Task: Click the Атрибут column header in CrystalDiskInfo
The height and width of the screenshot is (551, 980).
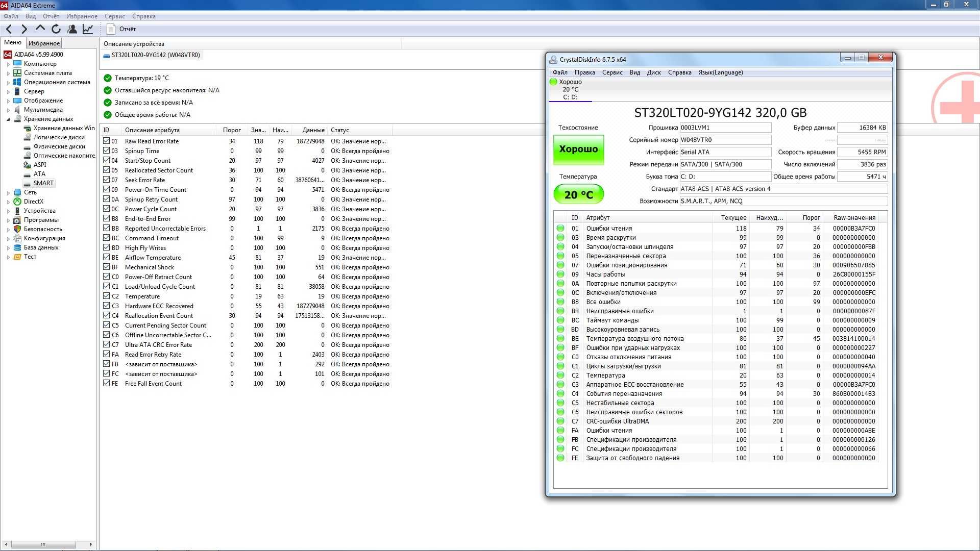Action: pos(648,217)
